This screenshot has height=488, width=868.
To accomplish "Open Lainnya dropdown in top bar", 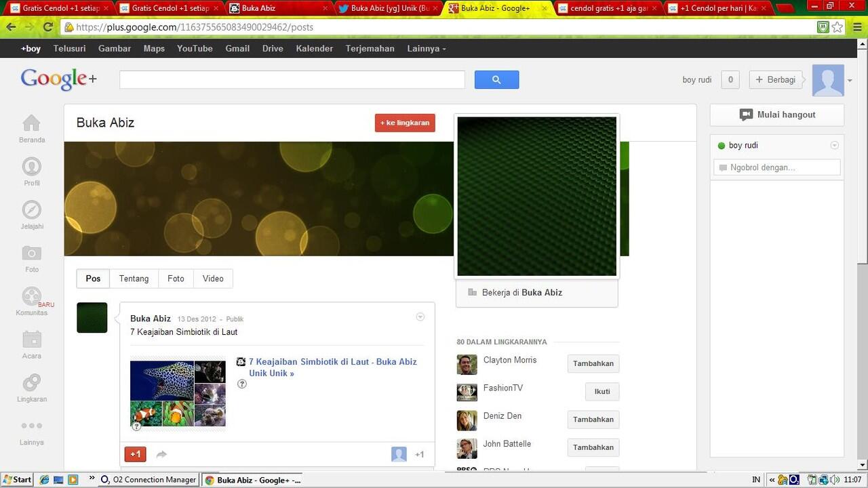I will (427, 48).
